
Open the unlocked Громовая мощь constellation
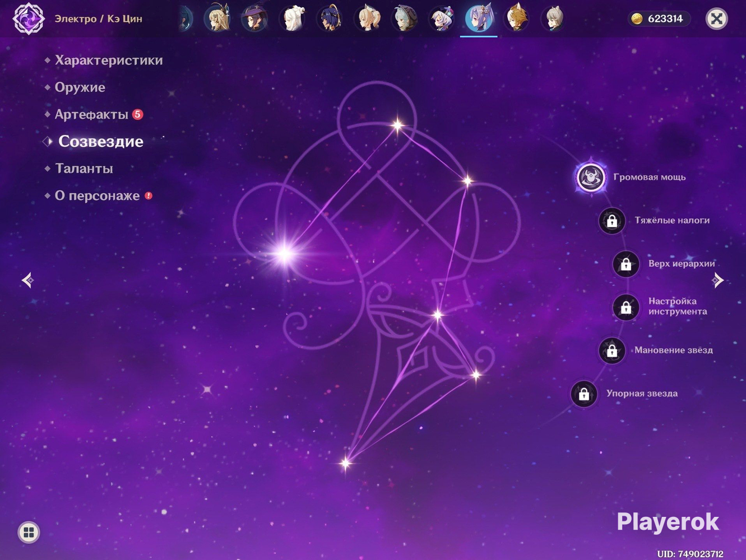[x=591, y=178]
